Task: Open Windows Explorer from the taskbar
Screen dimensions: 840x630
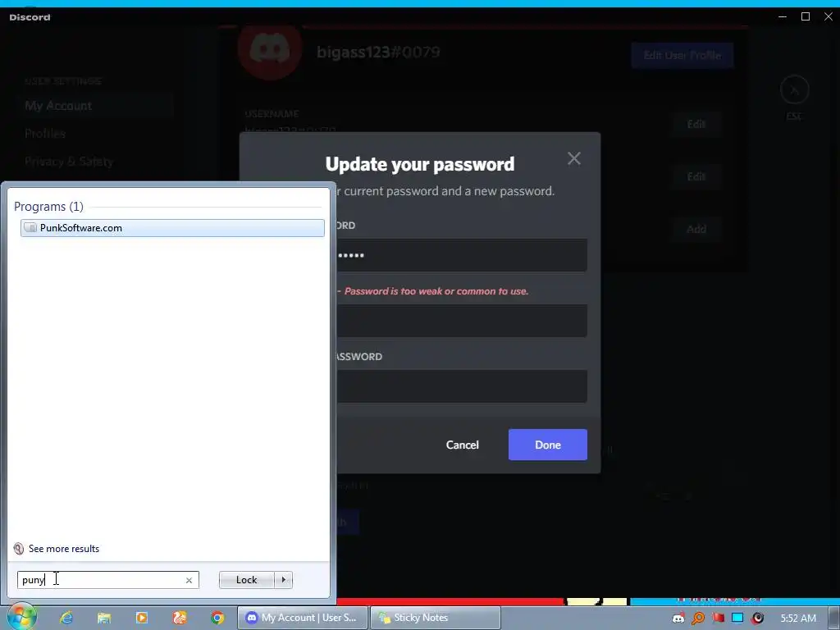Action: (x=104, y=618)
